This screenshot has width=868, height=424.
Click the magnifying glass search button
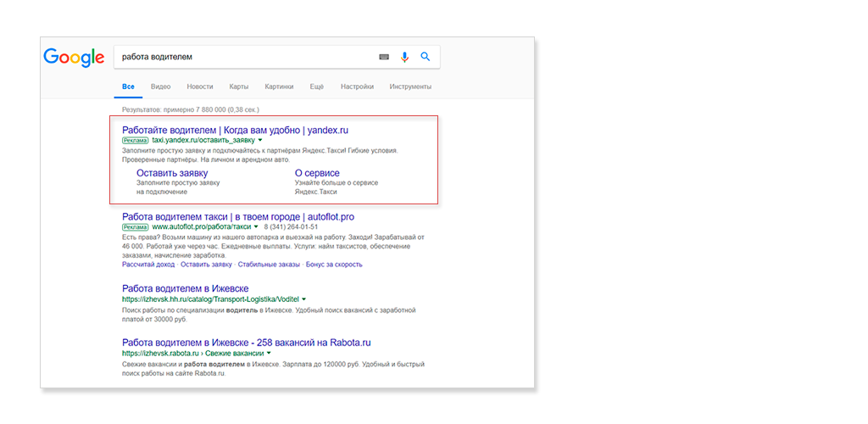coord(426,57)
